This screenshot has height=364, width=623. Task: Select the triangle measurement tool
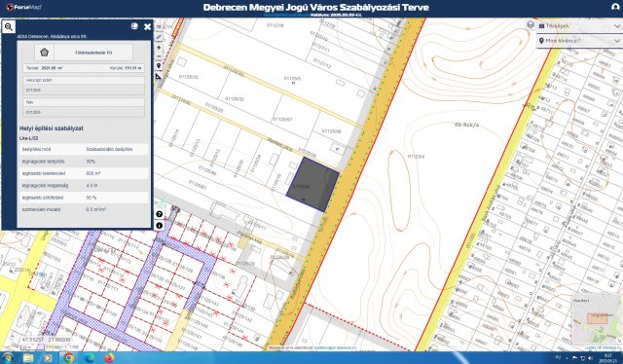159,76
